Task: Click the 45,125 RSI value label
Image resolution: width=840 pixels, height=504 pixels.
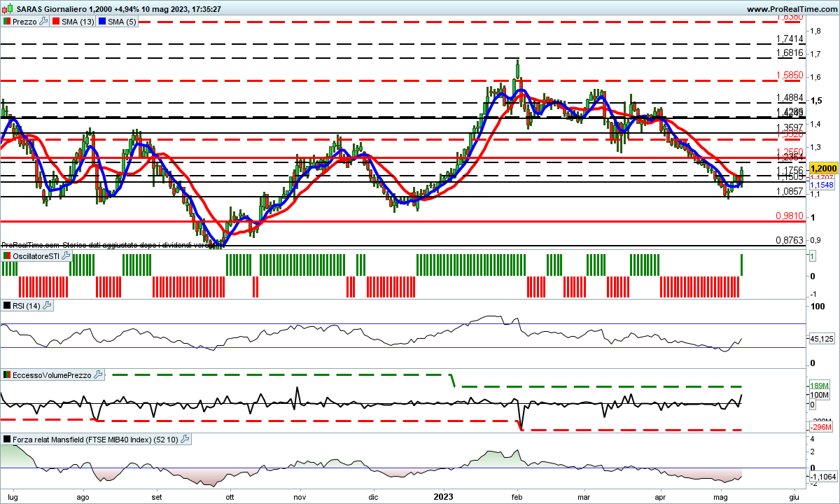Action: pos(822,339)
